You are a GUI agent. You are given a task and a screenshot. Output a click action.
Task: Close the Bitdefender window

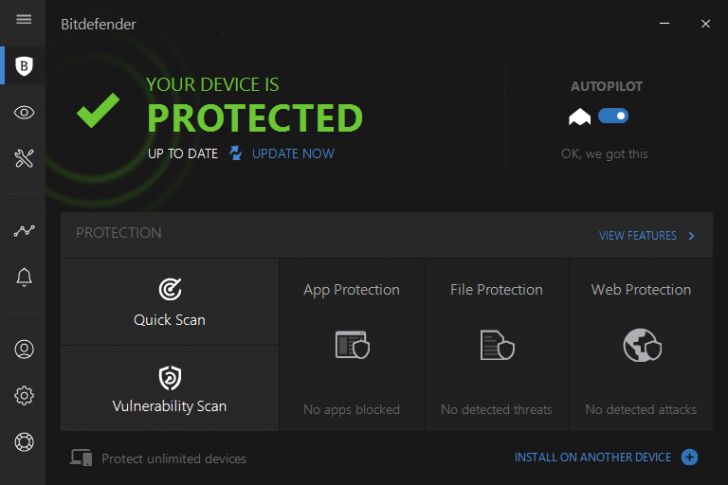click(705, 24)
